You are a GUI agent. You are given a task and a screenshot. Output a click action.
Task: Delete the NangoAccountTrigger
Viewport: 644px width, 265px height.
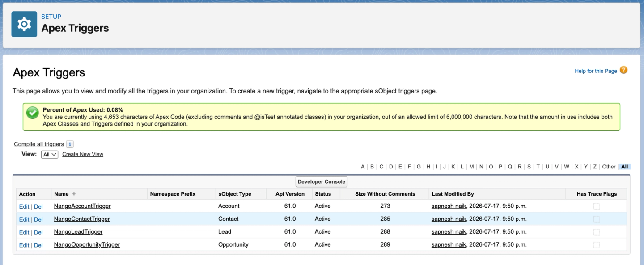point(38,206)
